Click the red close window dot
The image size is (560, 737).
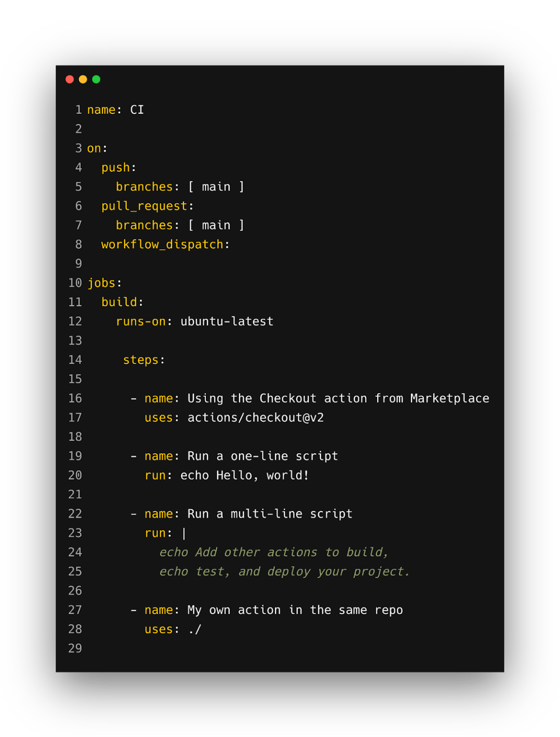70,79
